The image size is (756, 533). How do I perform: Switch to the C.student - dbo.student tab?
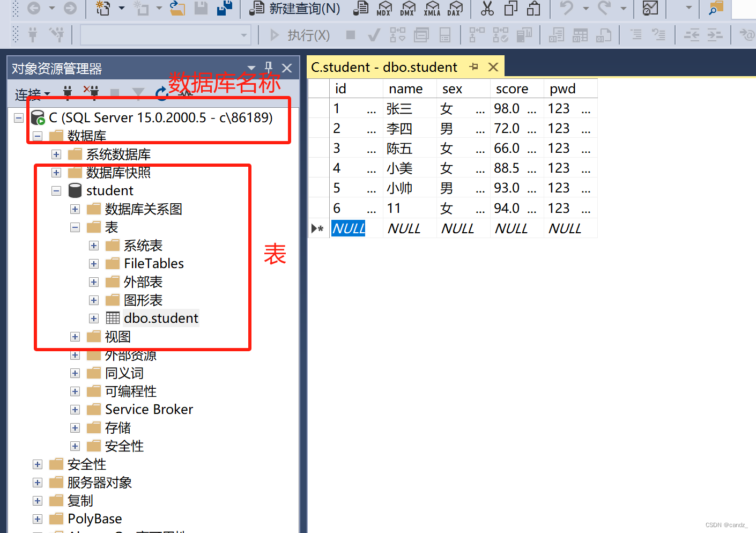click(383, 67)
